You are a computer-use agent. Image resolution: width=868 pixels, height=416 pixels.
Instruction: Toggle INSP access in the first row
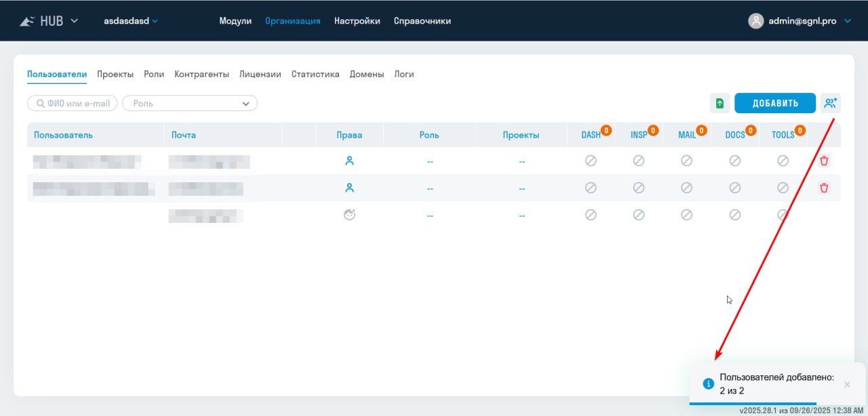click(x=639, y=161)
